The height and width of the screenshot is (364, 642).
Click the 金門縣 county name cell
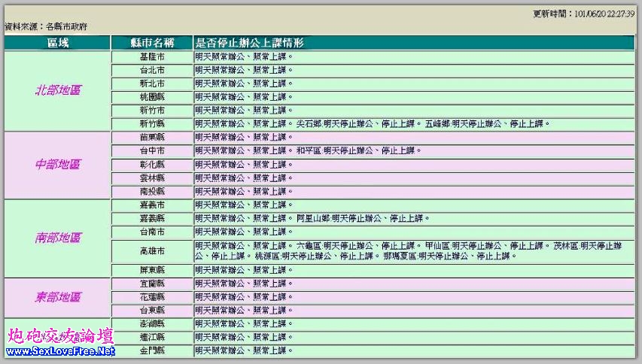152,350
